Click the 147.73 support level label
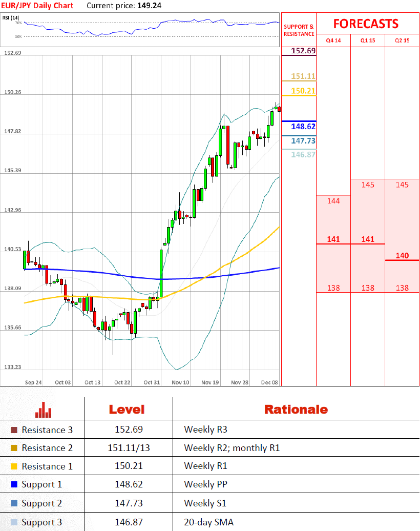The height and width of the screenshot is (531, 420). [303, 140]
